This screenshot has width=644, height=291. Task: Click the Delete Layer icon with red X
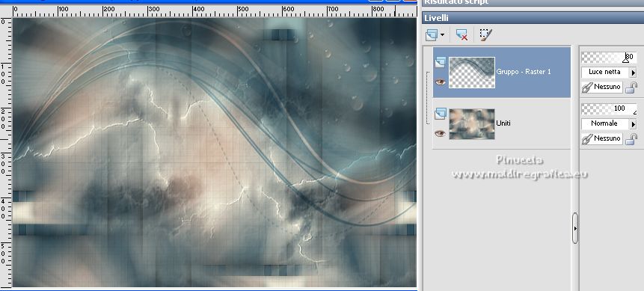461,35
